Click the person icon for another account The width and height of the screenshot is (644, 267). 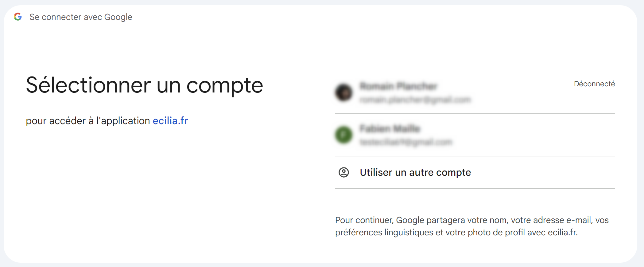click(344, 172)
